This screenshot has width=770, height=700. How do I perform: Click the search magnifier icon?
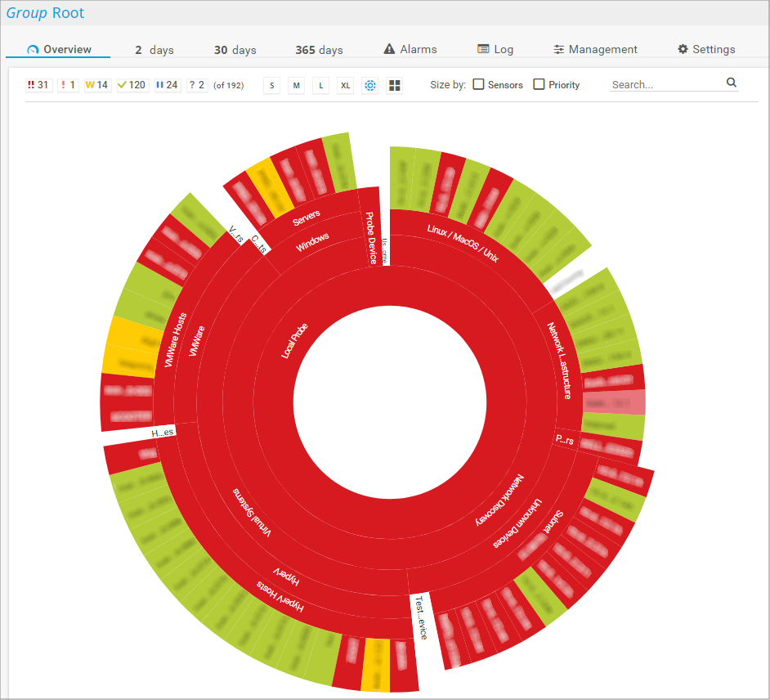(x=732, y=83)
